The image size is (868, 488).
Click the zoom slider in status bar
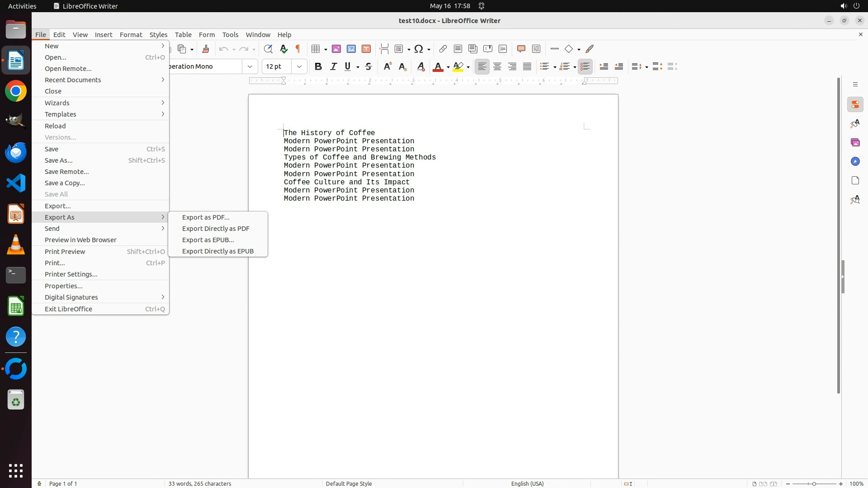[x=814, y=483]
